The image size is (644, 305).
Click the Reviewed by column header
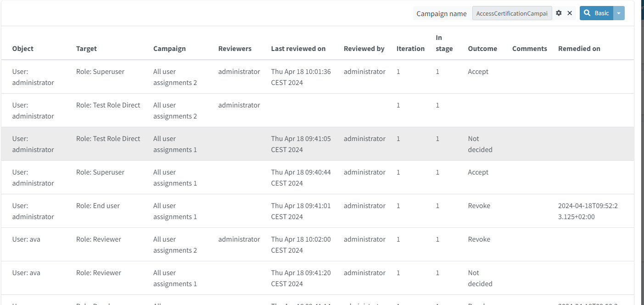coord(364,49)
